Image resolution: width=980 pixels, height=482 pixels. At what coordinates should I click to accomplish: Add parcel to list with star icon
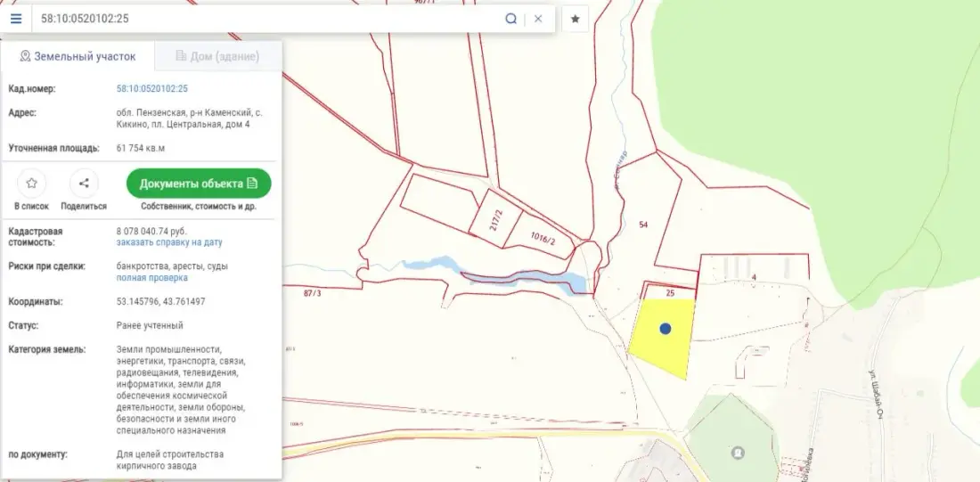click(x=32, y=184)
